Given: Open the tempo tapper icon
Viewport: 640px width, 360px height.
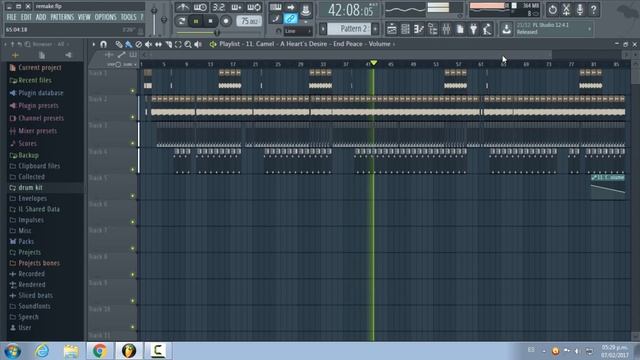Looking at the screenshot, I should point(487,29).
